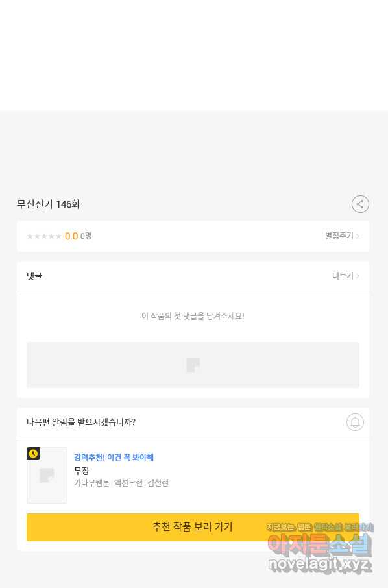Click the share icon next to 무신전기 146화
388x588 pixels.
(x=360, y=204)
